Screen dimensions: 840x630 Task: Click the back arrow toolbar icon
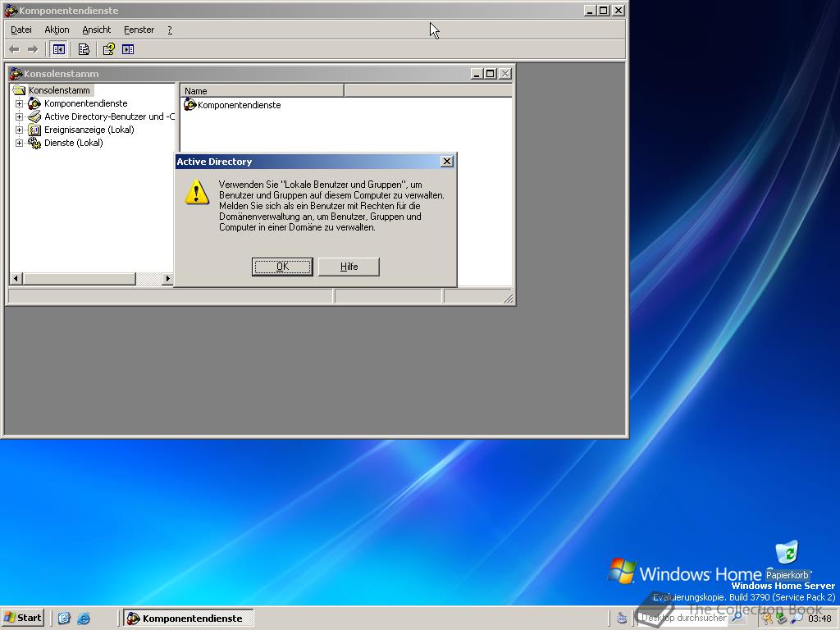click(15, 49)
